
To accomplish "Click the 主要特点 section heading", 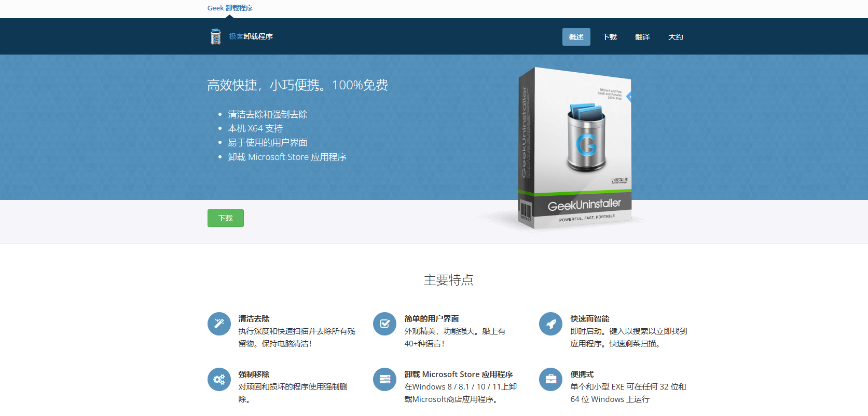I will [449, 280].
